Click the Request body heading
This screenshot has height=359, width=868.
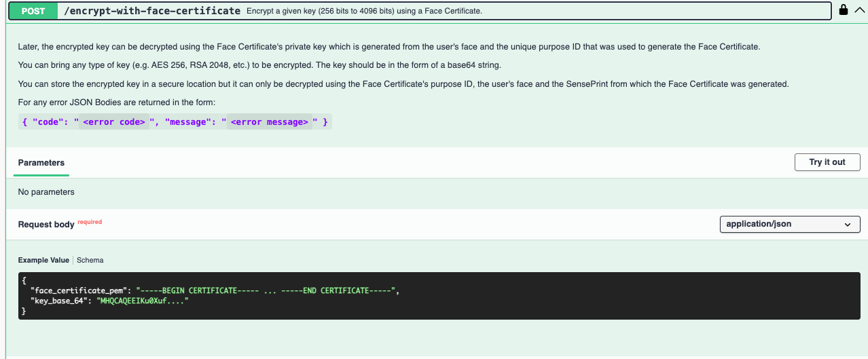click(x=46, y=225)
